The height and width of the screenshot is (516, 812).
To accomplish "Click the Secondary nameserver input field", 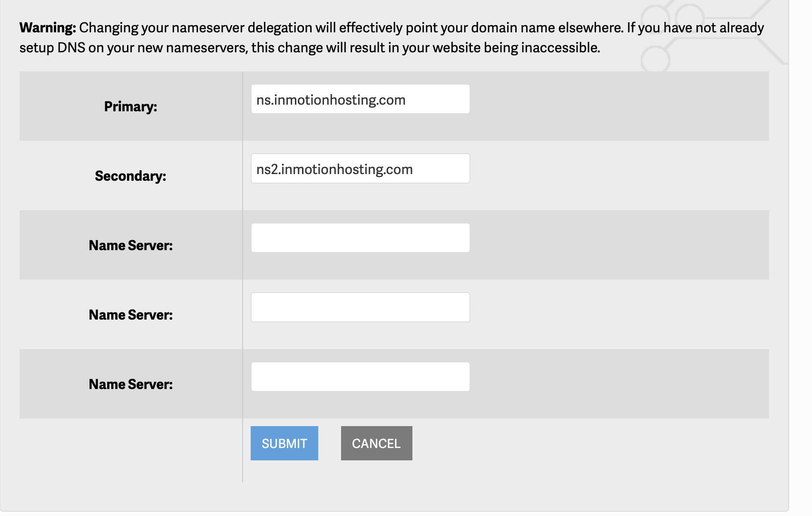I will [x=360, y=169].
